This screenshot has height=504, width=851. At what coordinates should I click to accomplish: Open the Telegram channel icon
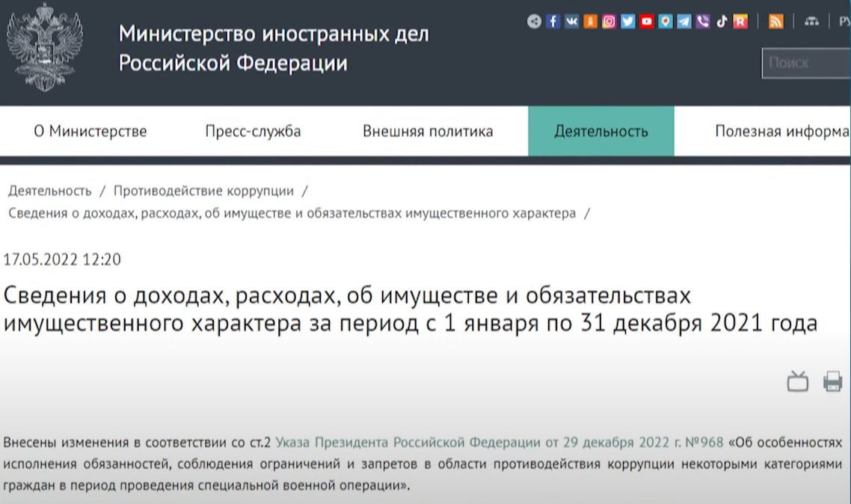click(683, 21)
